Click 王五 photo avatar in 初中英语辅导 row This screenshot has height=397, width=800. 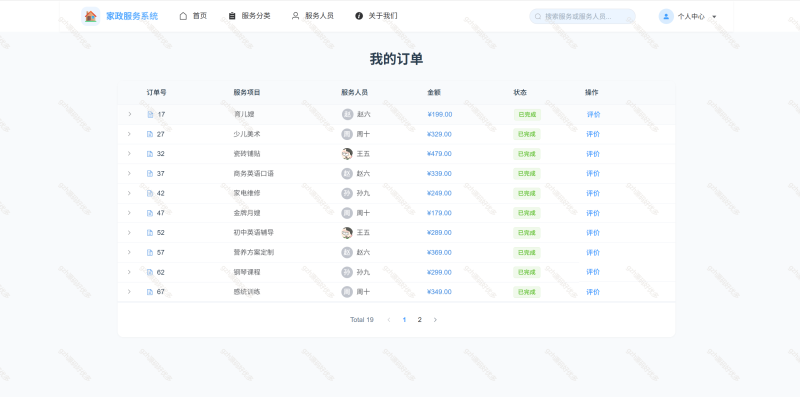click(x=347, y=233)
